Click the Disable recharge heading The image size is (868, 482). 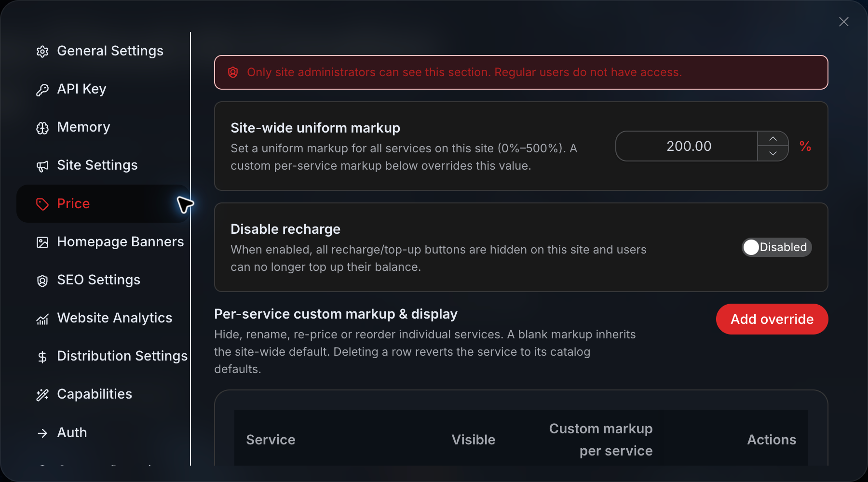click(x=285, y=229)
